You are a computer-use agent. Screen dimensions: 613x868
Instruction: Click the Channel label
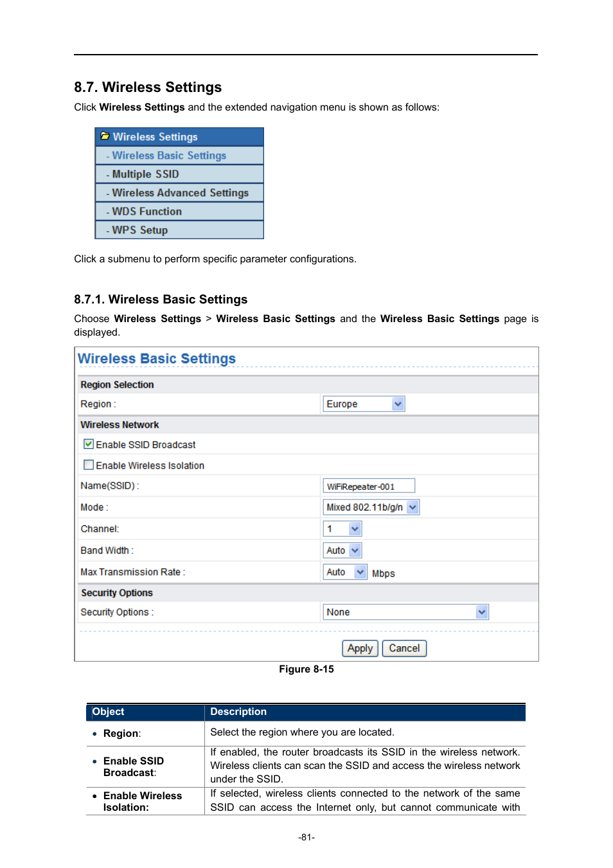[x=100, y=529]
